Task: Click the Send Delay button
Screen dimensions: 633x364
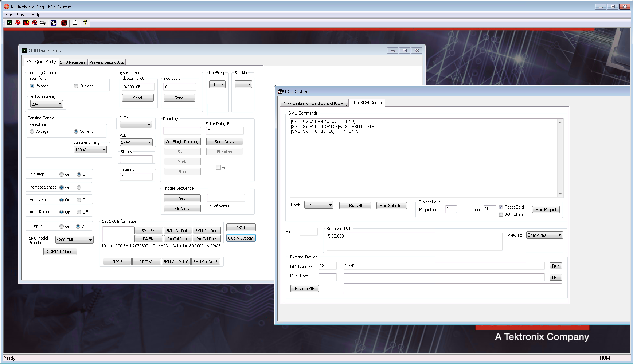Action: (x=224, y=142)
